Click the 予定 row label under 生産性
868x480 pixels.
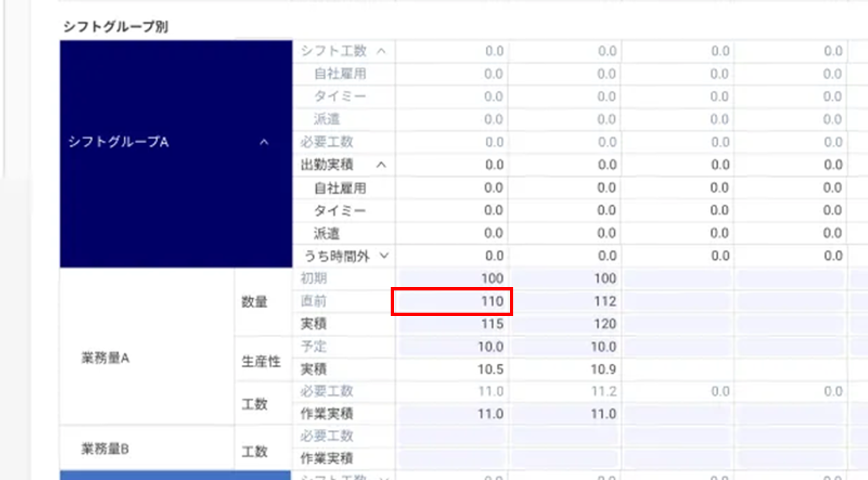click(x=314, y=347)
